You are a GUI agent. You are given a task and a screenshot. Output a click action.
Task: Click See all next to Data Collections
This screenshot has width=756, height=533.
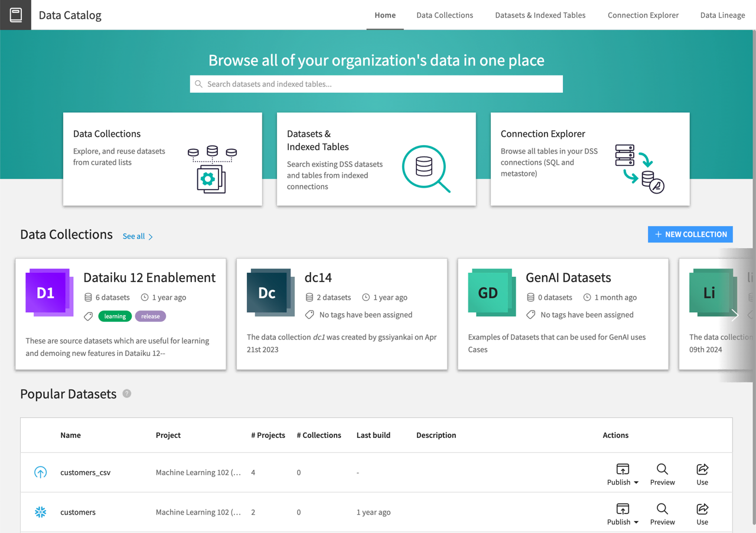134,236
